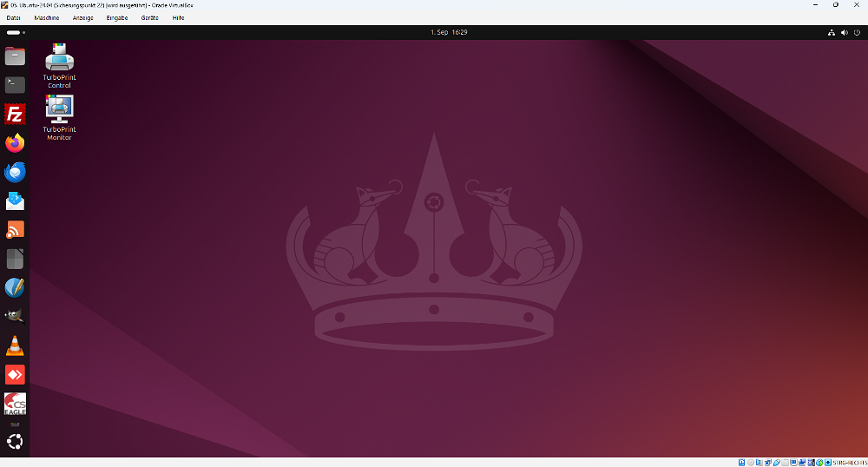Launch EAGLE CAD application

pyautogui.click(x=15, y=404)
